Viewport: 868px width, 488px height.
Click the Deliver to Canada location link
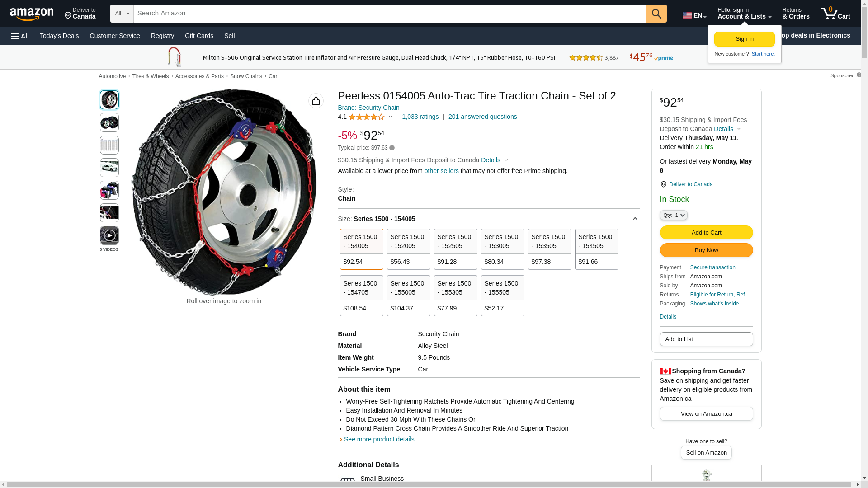tap(690, 184)
